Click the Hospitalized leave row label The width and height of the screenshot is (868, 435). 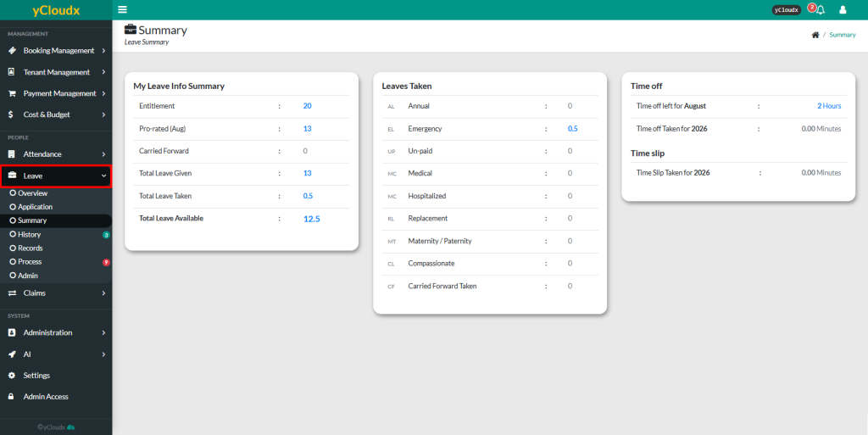427,196
